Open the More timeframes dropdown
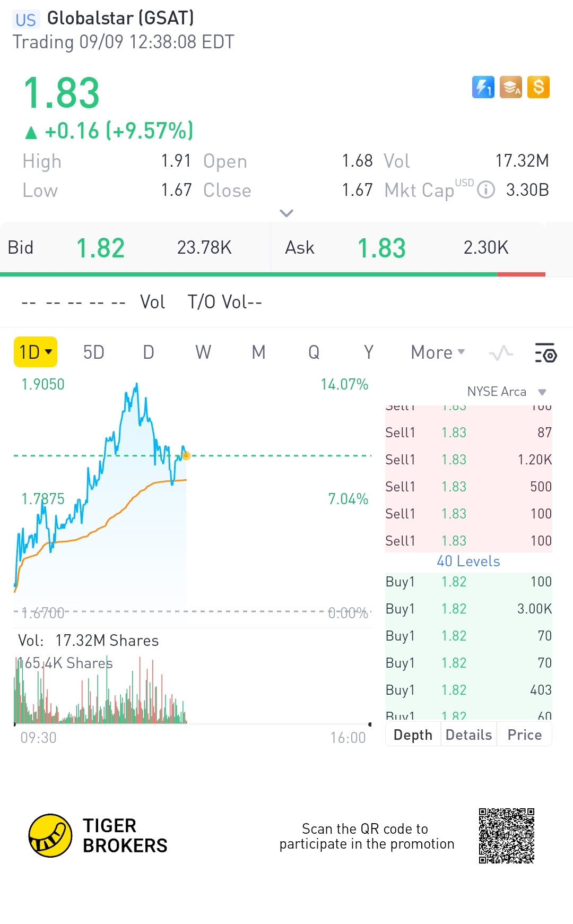This screenshot has width=573, height=924. pyautogui.click(x=438, y=352)
